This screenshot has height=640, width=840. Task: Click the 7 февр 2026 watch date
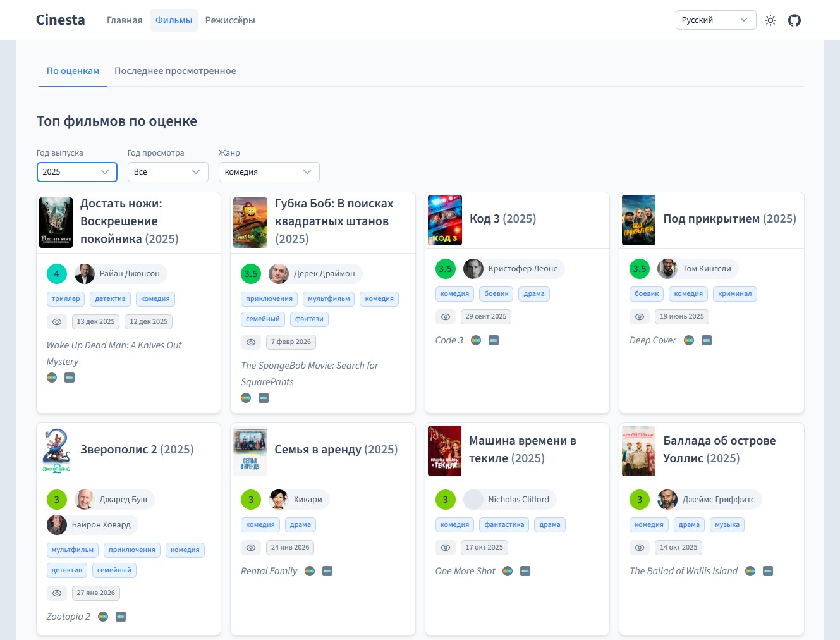[291, 342]
